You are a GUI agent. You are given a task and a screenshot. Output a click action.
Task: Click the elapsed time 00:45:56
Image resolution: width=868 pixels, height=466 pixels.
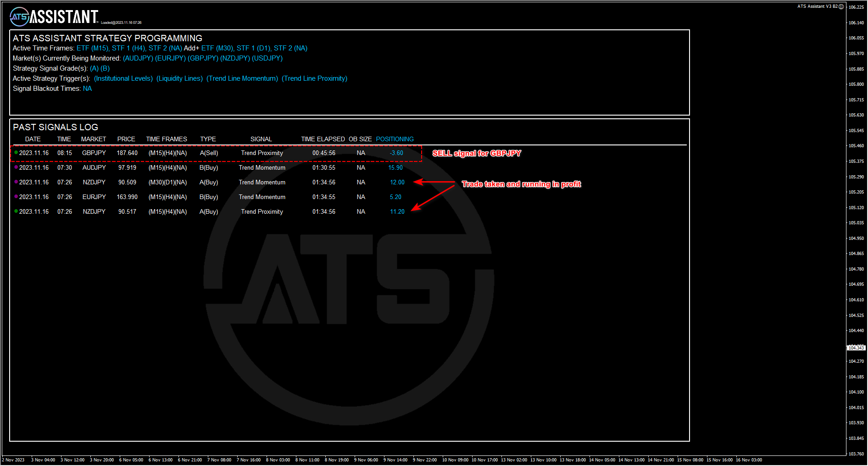(324, 153)
